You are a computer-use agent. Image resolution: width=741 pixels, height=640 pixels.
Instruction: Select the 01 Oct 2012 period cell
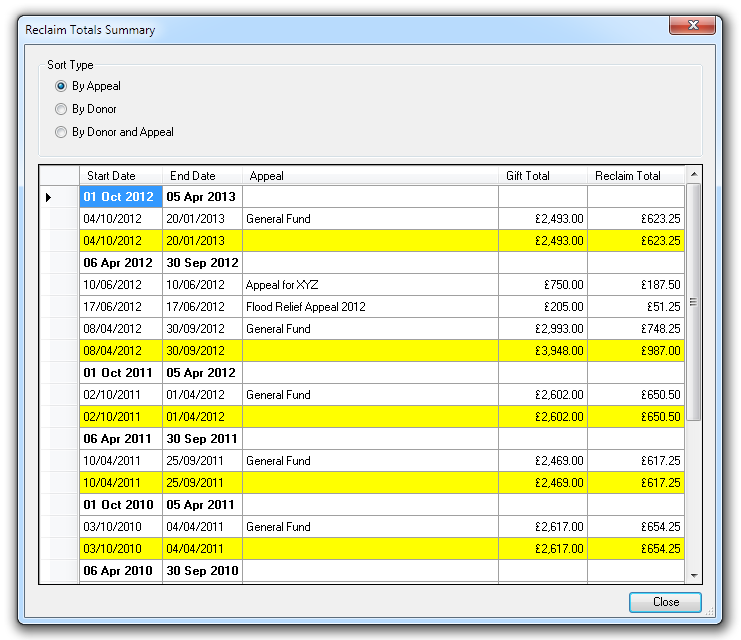click(121, 197)
